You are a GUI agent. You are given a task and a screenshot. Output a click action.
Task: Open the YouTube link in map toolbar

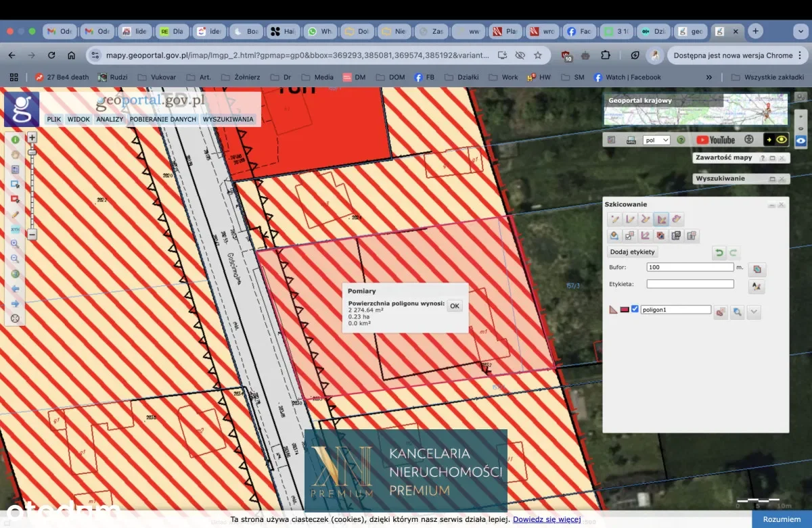pyautogui.click(x=715, y=140)
